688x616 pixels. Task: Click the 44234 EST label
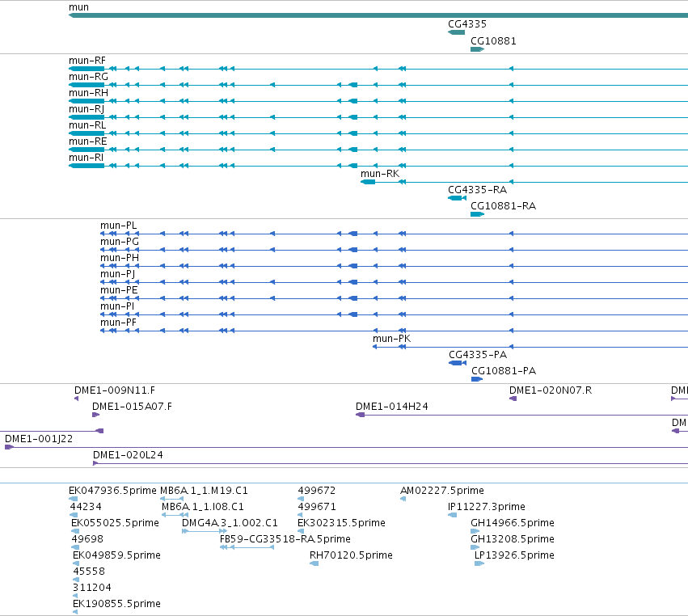coord(86,507)
